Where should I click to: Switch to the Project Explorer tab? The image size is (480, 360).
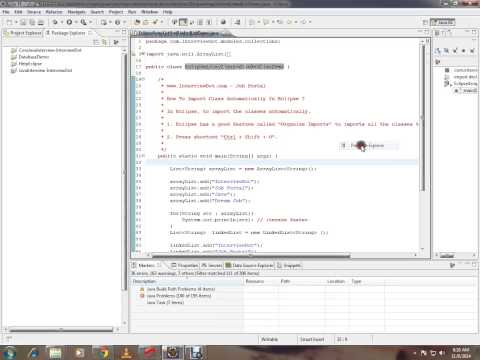pyautogui.click(x=22, y=33)
